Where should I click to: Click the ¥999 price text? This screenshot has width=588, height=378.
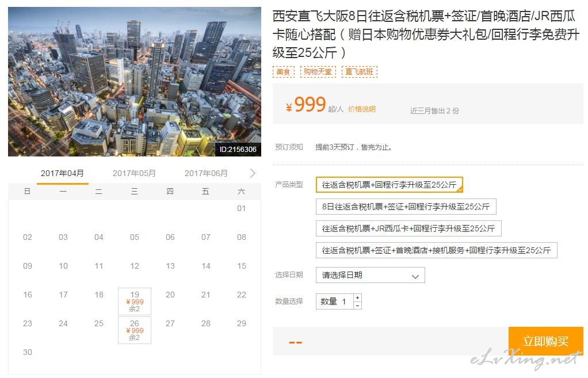[306, 105]
